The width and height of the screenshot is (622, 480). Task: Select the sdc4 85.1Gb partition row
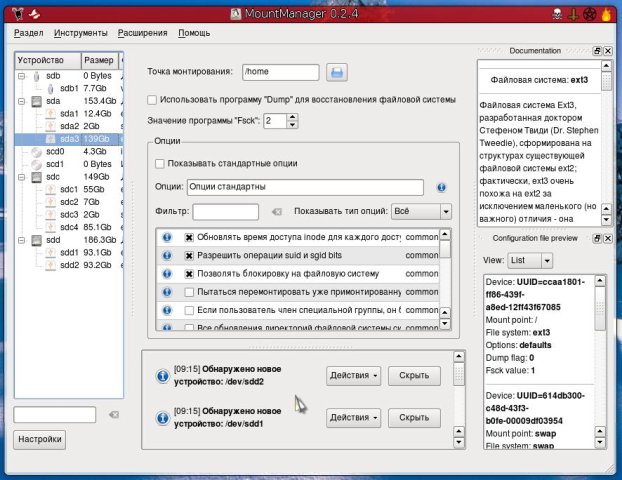point(69,227)
